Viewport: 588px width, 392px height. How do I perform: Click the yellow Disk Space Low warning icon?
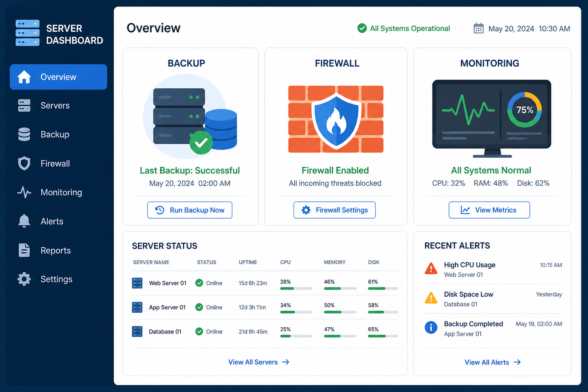(x=431, y=298)
